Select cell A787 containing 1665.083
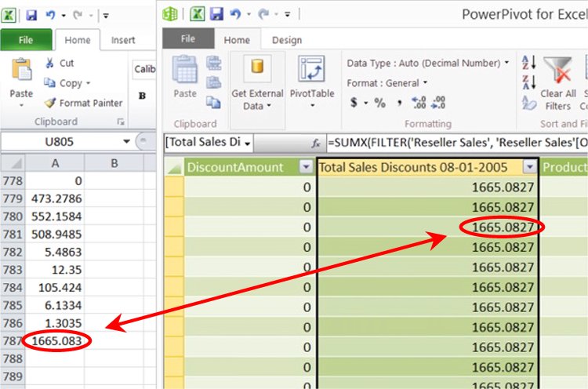 point(55,341)
